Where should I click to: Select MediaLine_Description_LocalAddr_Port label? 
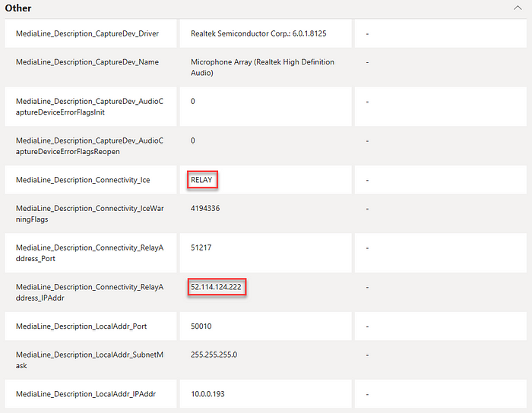coord(81,326)
